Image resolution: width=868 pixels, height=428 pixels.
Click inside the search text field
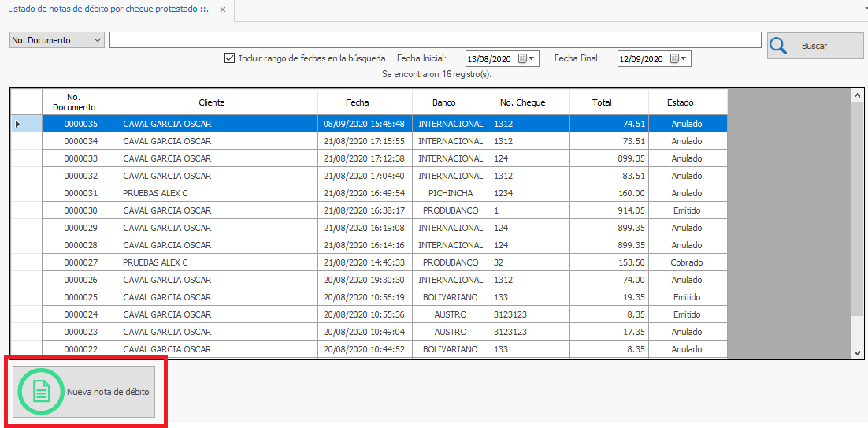(435, 40)
